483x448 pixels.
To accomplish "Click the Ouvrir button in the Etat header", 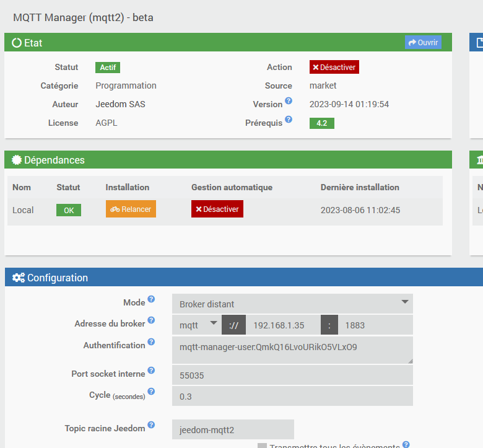I will pos(423,42).
